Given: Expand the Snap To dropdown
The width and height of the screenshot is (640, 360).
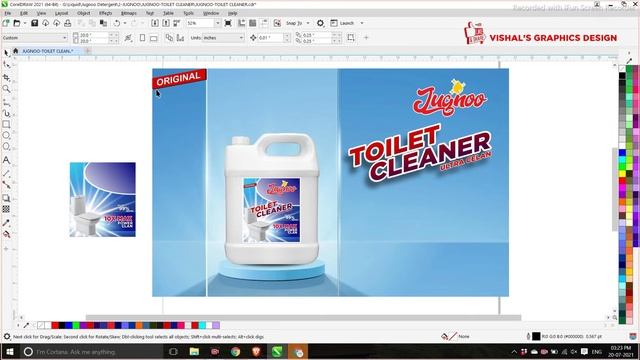Looking at the screenshot, I should [308, 23].
